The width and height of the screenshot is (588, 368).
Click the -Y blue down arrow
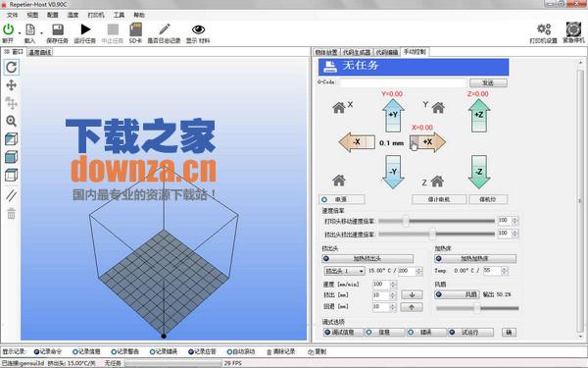393,172
